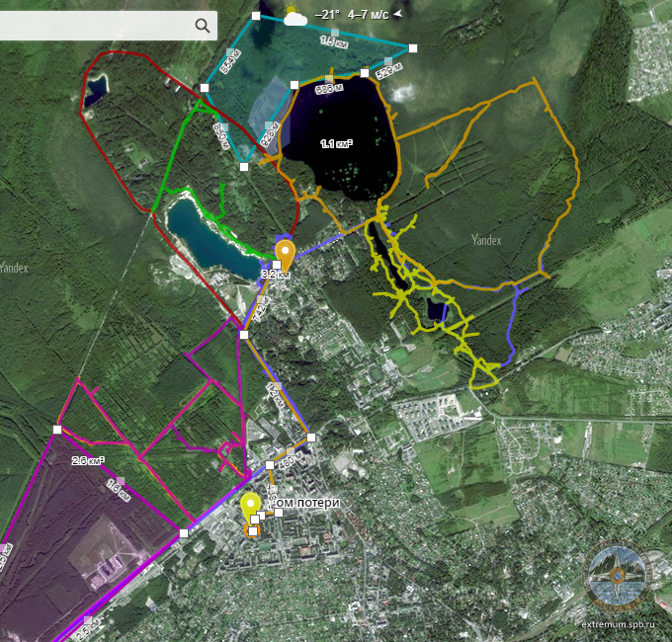Click the −21° temperature reading
672x642 pixels.
pos(327,15)
